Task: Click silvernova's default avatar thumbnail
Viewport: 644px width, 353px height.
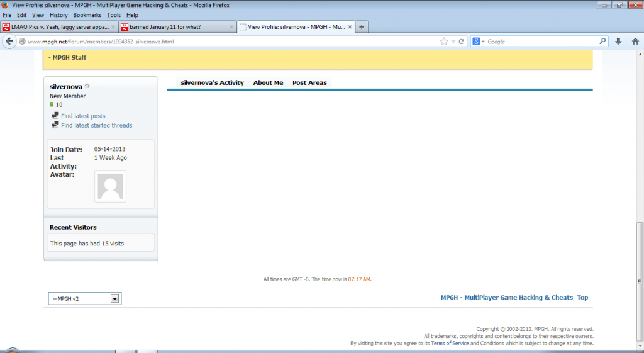Action: 110,186
